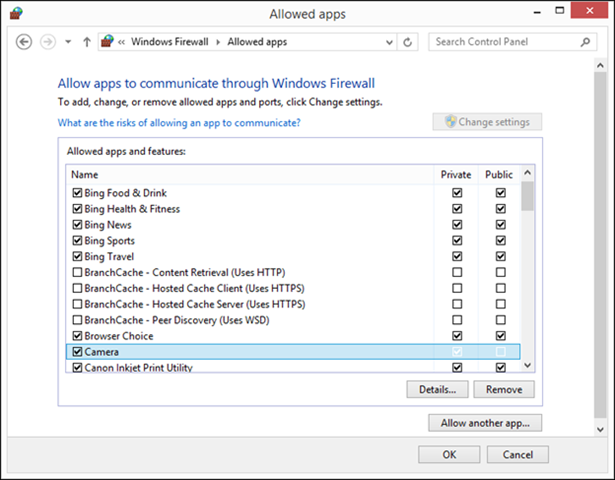The width and height of the screenshot is (615, 480).
Task: Toggle the Bing Travel Public checkbox
Action: click(x=500, y=256)
